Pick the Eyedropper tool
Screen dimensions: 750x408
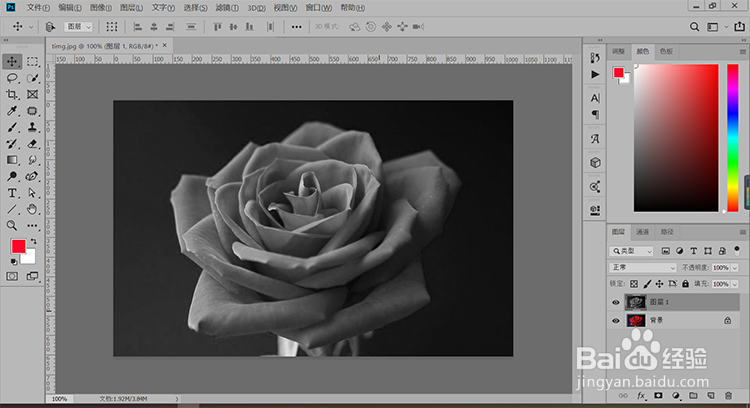[13, 111]
